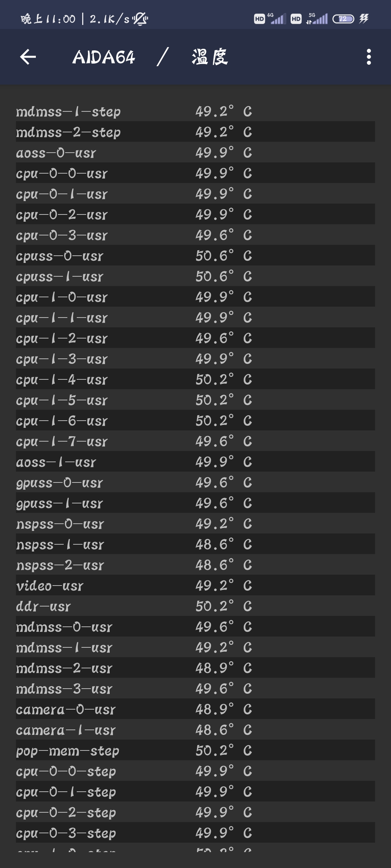Tap the first HD status icon
The height and width of the screenshot is (868, 391).
(259, 19)
